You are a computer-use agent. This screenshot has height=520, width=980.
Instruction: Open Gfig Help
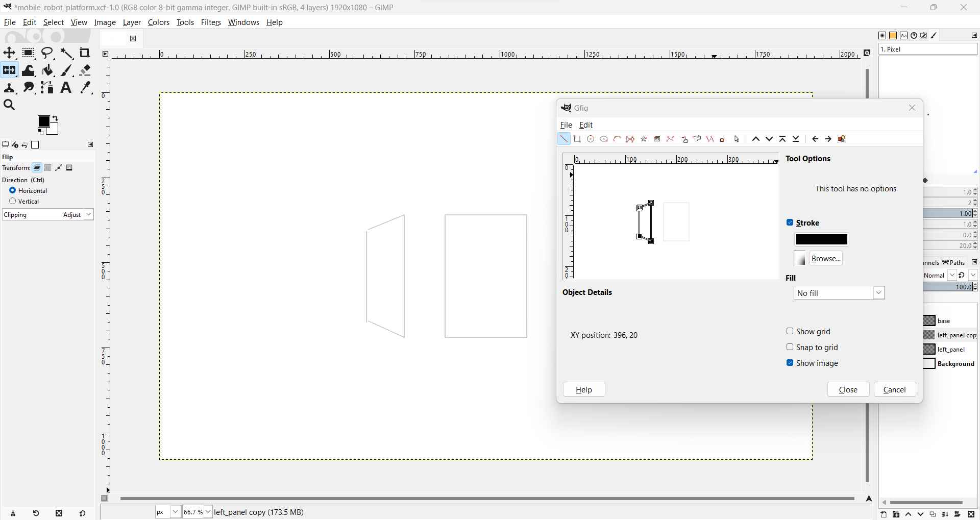(584, 390)
